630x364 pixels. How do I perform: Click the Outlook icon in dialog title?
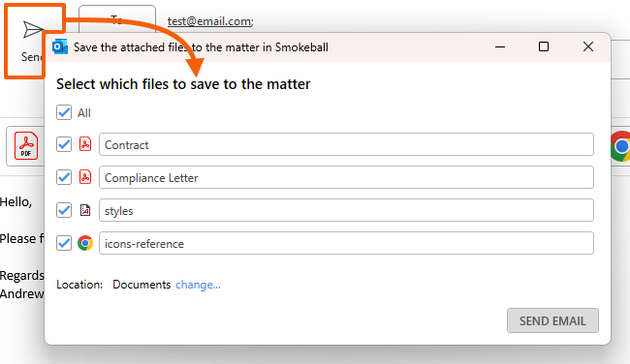pos(60,47)
